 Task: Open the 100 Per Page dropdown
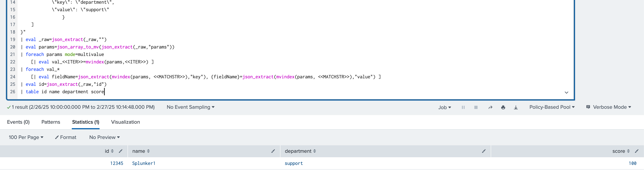point(26,137)
